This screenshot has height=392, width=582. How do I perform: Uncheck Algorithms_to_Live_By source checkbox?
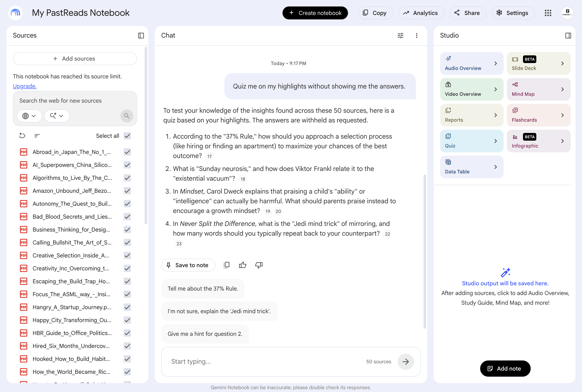[127, 178]
